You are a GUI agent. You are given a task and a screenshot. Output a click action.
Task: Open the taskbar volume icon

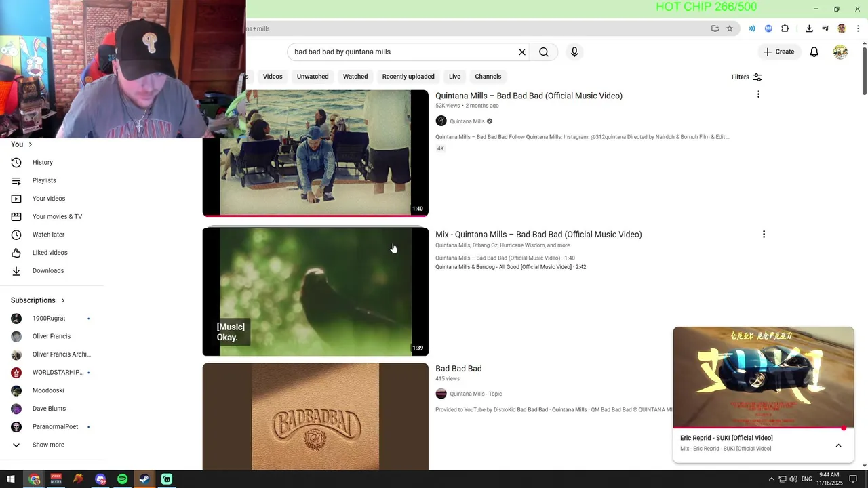tap(793, 479)
